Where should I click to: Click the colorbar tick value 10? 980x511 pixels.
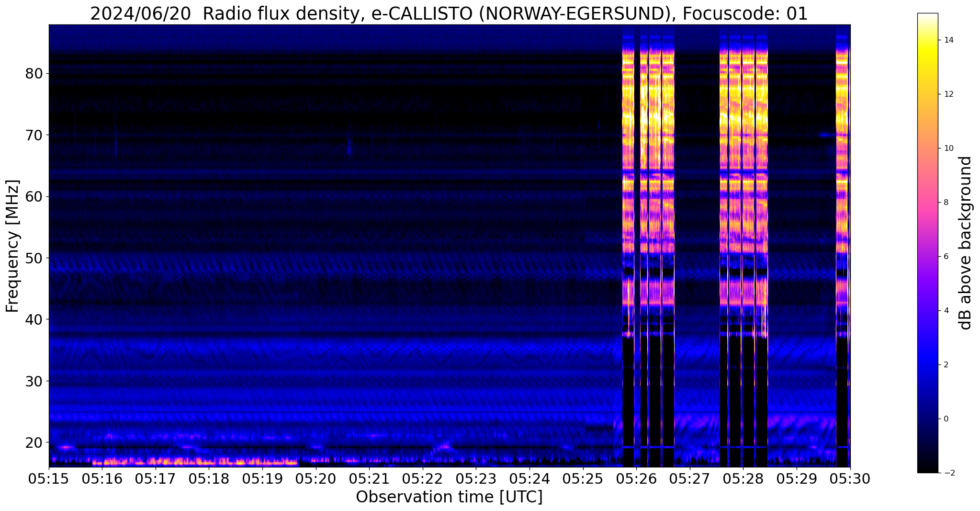(x=948, y=148)
